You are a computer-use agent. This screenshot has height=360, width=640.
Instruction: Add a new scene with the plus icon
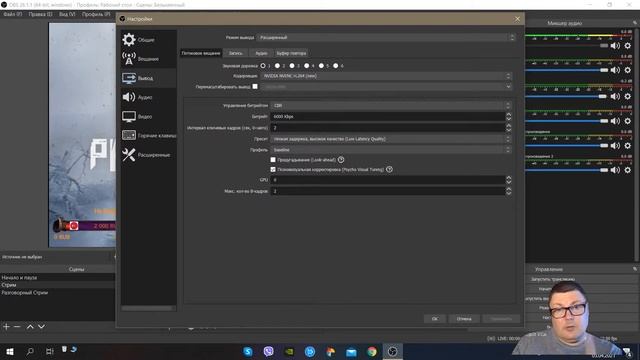(x=6, y=327)
